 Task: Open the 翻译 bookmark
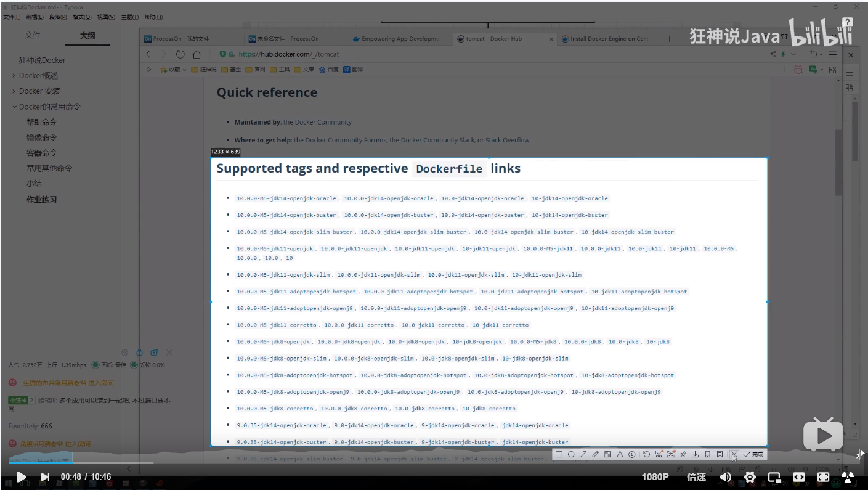(x=352, y=70)
